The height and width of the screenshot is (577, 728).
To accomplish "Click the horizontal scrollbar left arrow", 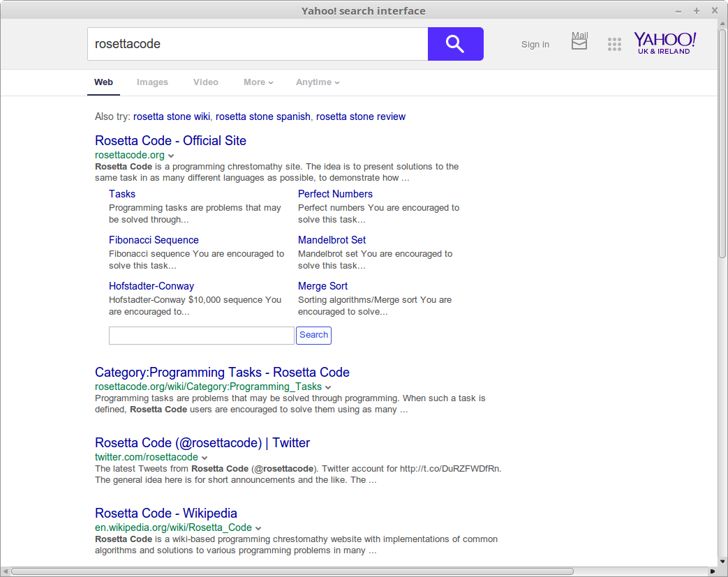I will coord(5,571).
